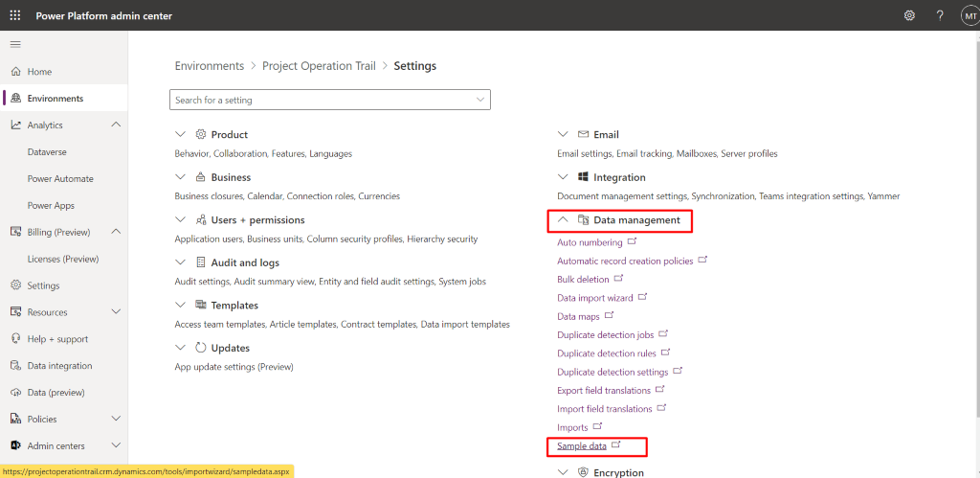The height and width of the screenshot is (478, 980).
Task: Expand the Business section chevron
Action: (x=181, y=177)
